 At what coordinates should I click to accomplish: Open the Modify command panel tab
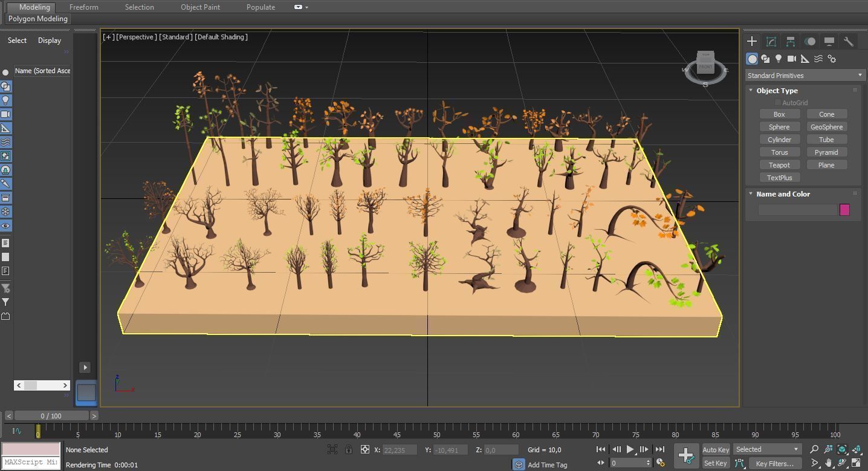click(771, 41)
